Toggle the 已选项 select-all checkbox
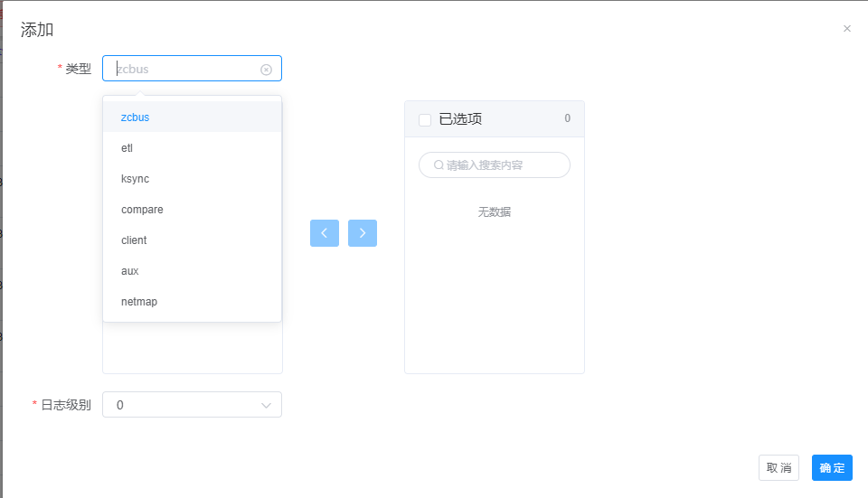868x498 pixels. click(425, 119)
